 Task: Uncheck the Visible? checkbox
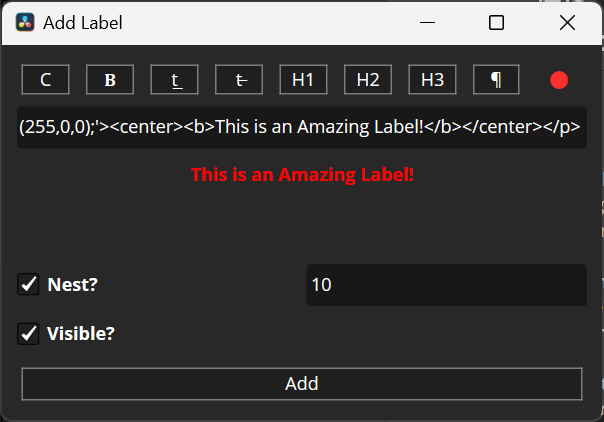click(x=28, y=333)
